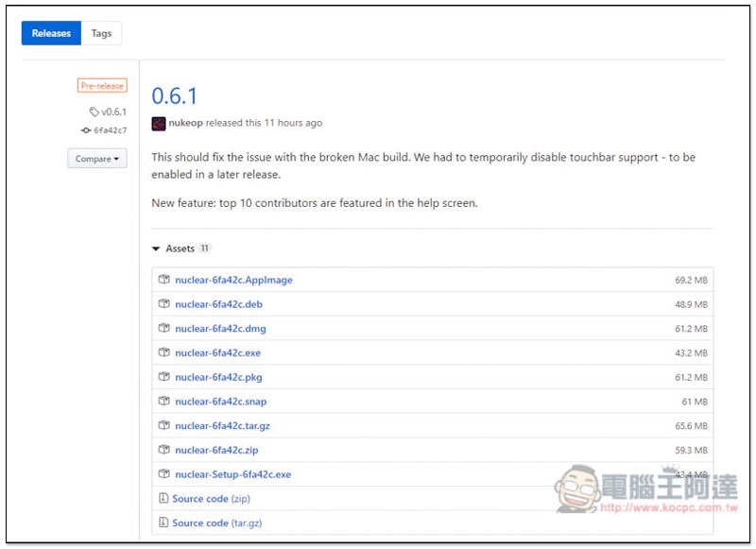Image resolution: width=756 pixels, height=549 pixels.
Task: Click package icon for nuclear-6fa42c.deb
Action: tap(164, 304)
